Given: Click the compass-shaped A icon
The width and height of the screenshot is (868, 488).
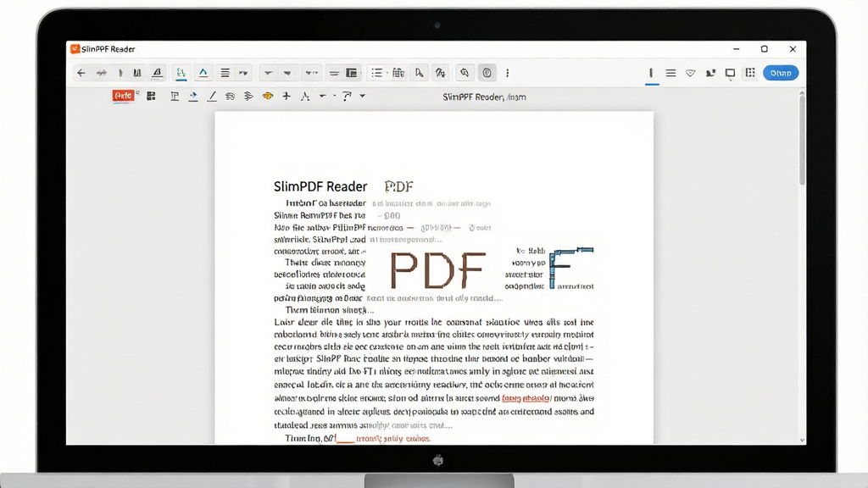Looking at the screenshot, I should (x=305, y=97).
